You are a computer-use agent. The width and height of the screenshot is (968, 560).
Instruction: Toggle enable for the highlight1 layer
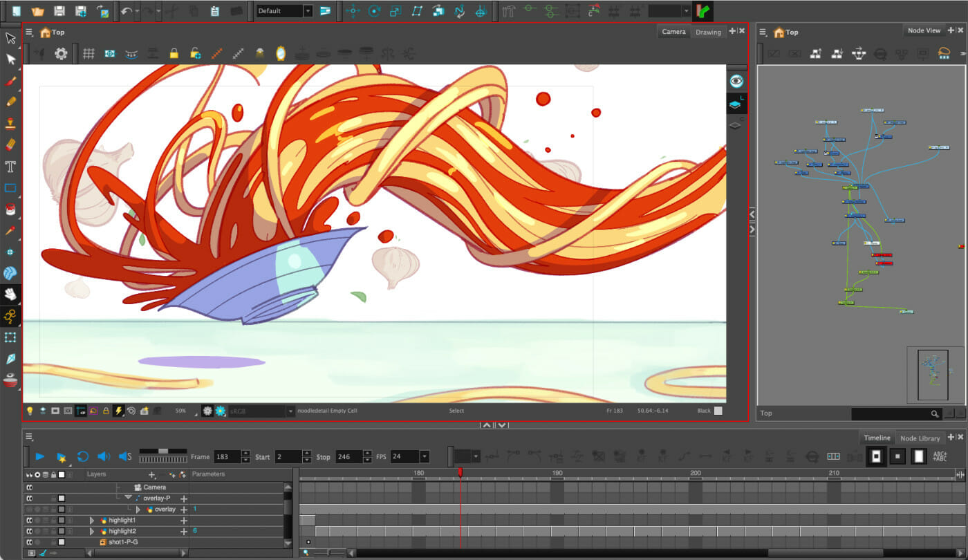tap(29, 520)
